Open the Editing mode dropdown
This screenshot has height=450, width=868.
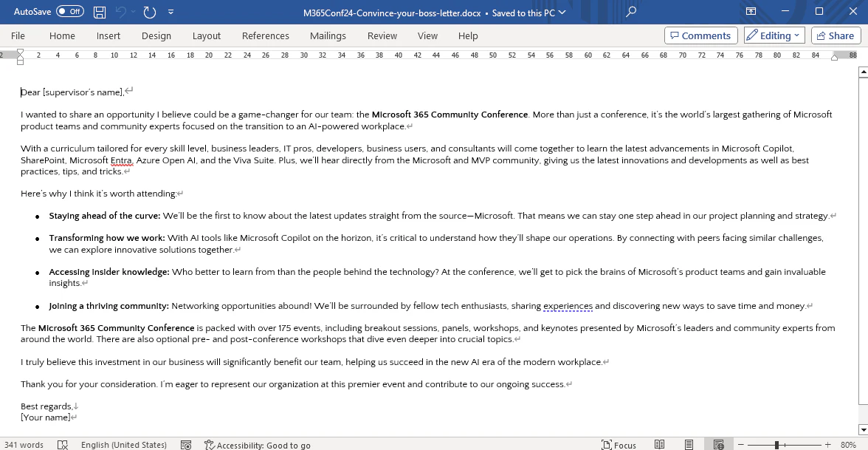click(774, 35)
